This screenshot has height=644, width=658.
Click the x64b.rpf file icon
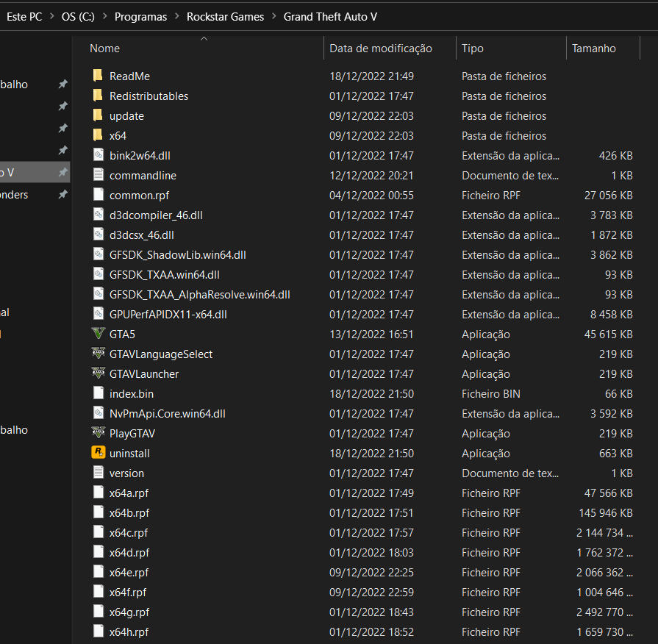[99, 512]
